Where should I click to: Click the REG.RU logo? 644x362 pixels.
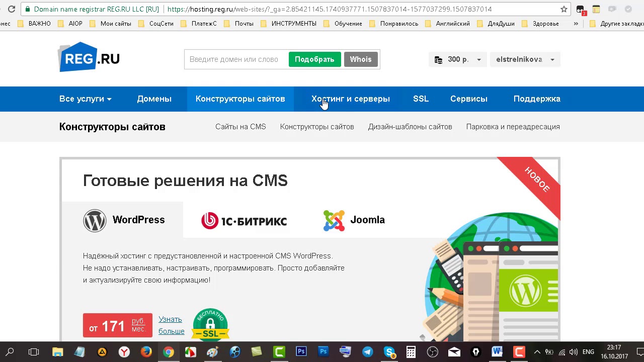tap(89, 57)
